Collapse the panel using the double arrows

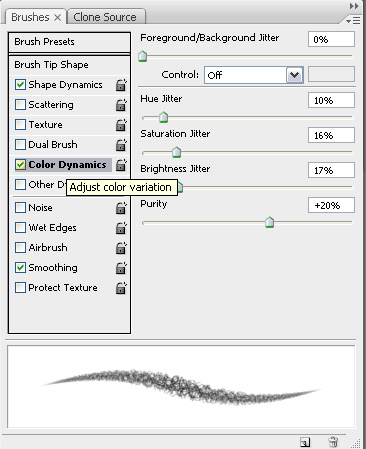354,6
